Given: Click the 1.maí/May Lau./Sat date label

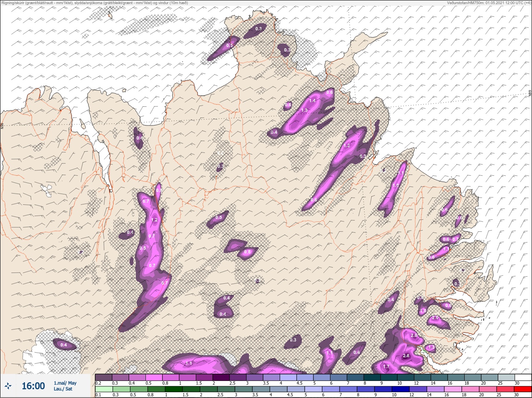Looking at the screenshot, I should (65, 386).
